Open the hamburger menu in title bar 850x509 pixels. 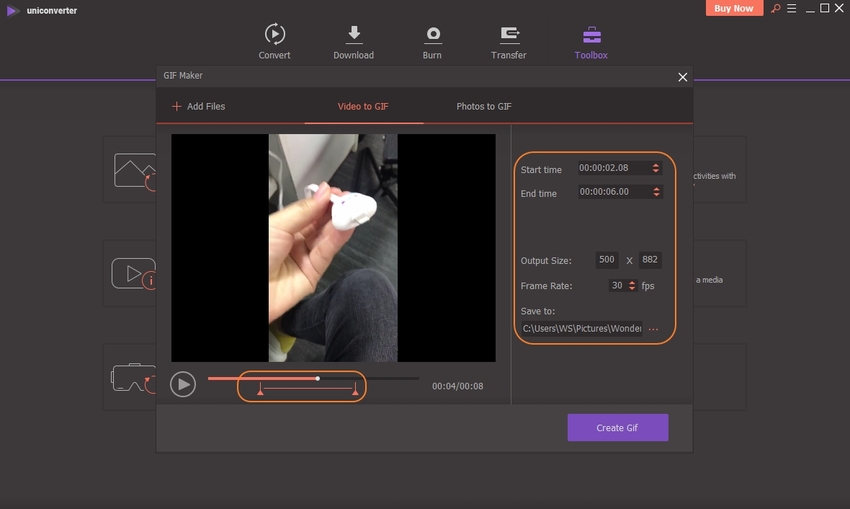pyautogui.click(x=790, y=9)
